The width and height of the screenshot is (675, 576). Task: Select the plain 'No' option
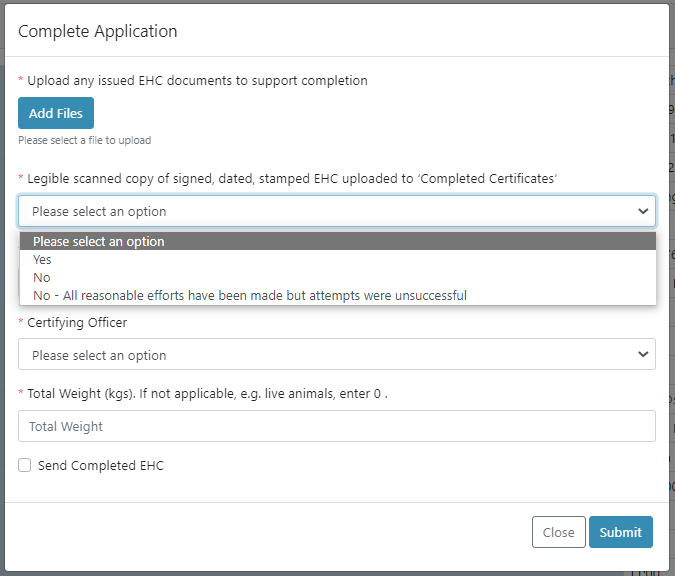point(338,277)
